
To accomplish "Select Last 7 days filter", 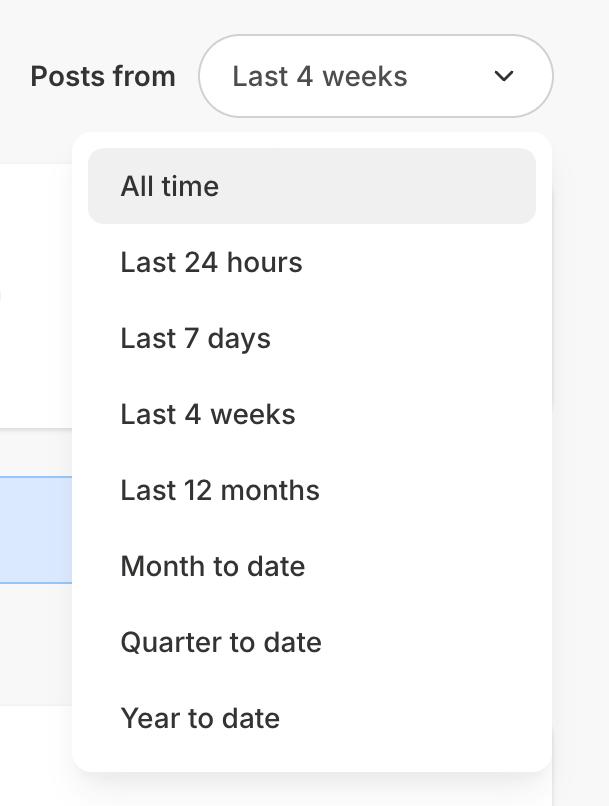I will (312, 338).
